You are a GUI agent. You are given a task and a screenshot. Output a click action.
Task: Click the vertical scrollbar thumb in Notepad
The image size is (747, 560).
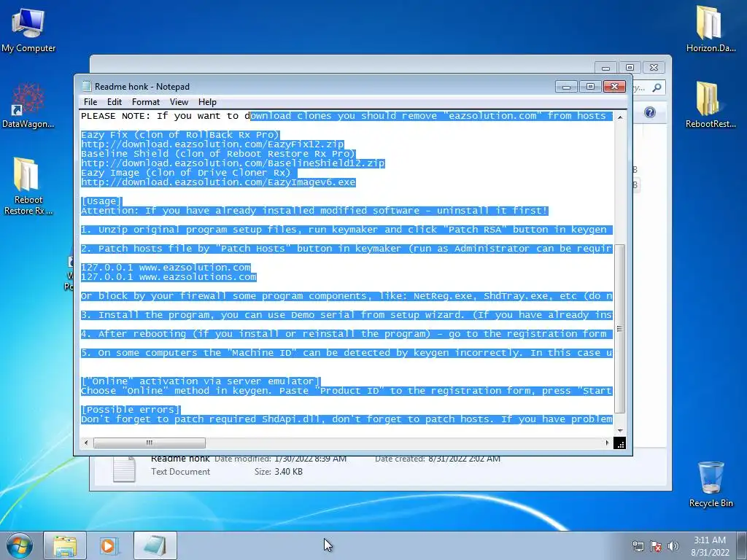[x=620, y=329]
